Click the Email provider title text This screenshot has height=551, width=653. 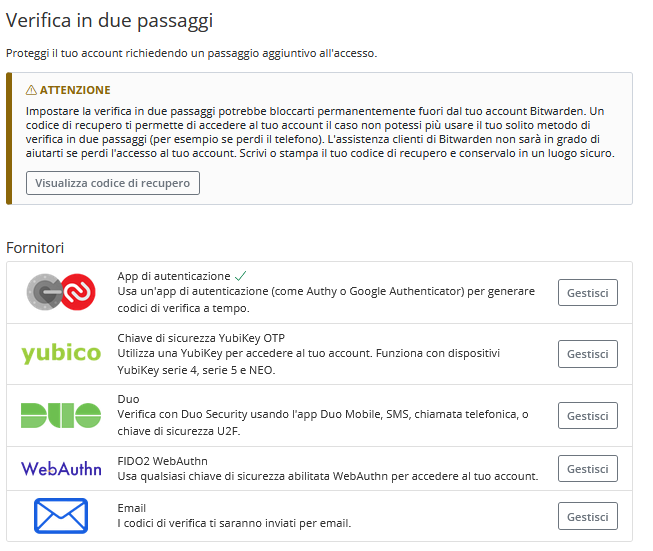pyautogui.click(x=132, y=508)
